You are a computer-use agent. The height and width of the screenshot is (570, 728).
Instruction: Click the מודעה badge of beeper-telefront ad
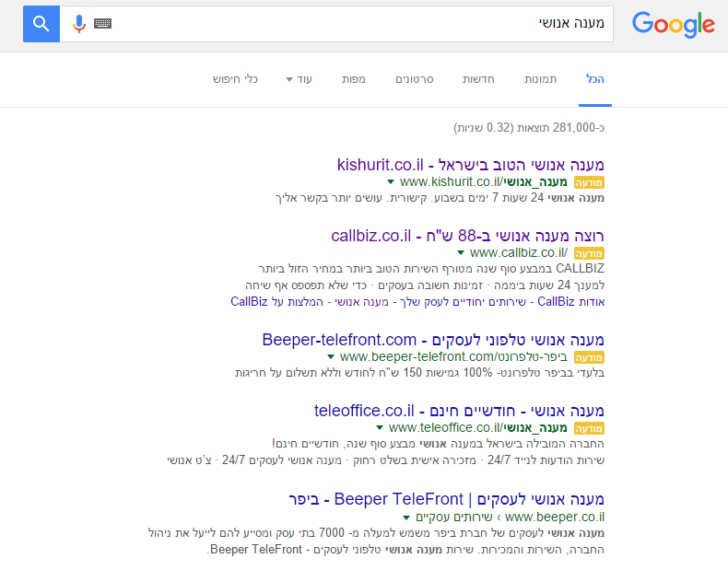(x=589, y=357)
